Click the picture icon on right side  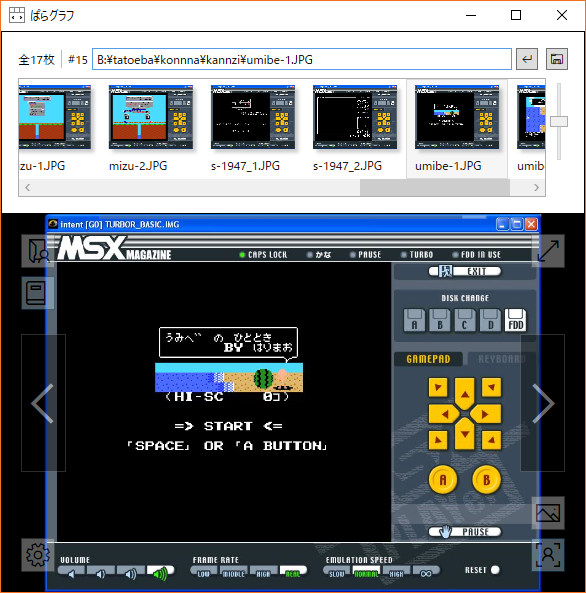[548, 513]
